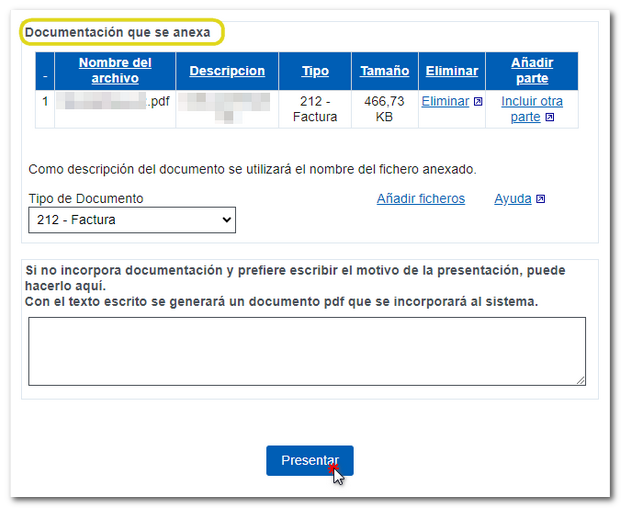Click the Eliminar column header
This screenshot has width=621, height=508.
[x=451, y=71]
